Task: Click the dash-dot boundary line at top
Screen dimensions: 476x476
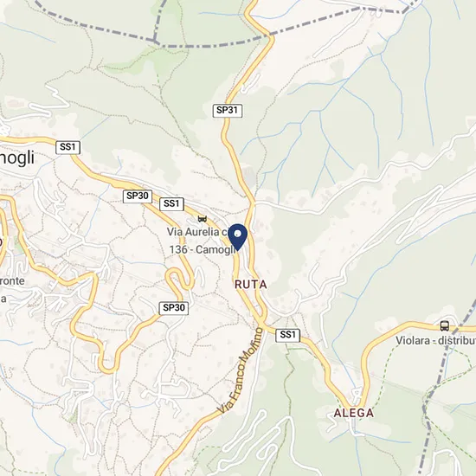Action: 213,46
